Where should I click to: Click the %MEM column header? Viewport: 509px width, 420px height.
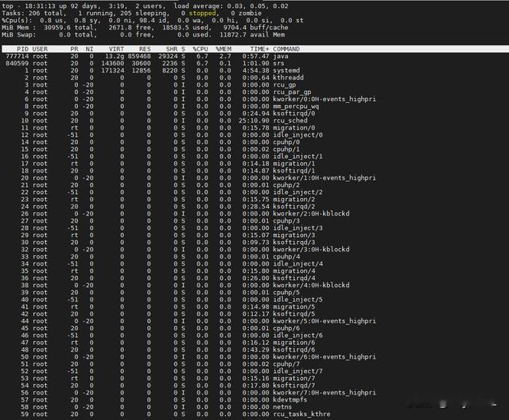tap(223, 49)
